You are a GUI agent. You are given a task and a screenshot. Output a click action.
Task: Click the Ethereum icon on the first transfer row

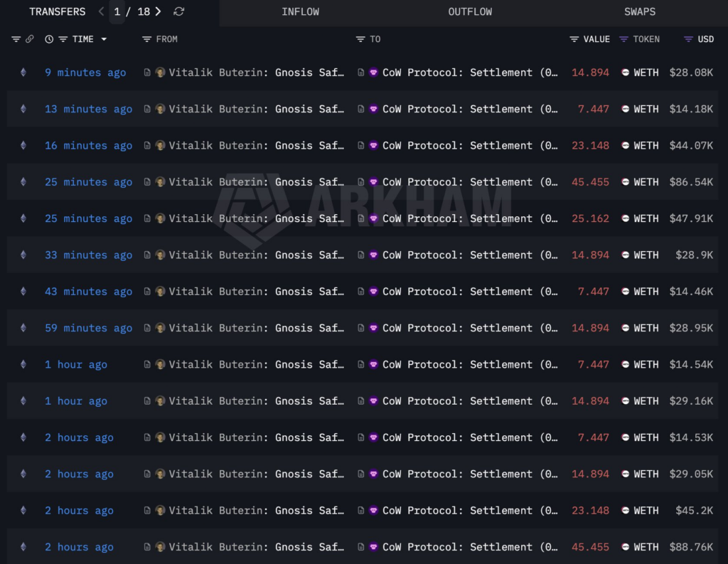23,72
